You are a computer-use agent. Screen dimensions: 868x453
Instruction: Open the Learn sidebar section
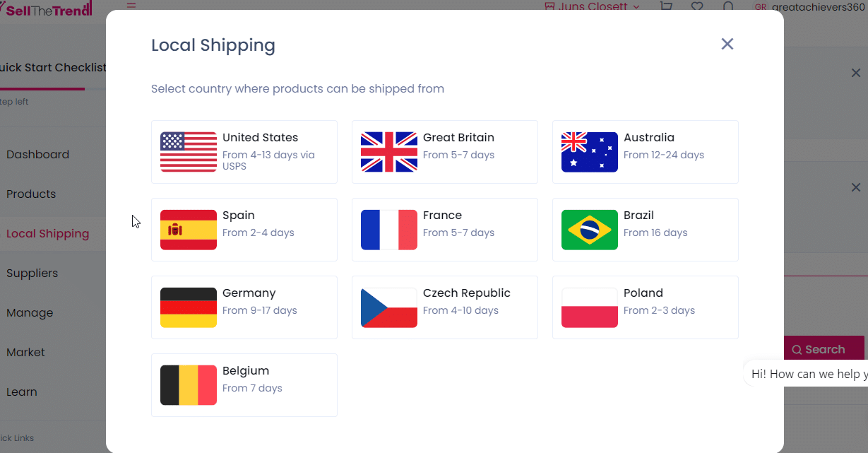point(22,392)
